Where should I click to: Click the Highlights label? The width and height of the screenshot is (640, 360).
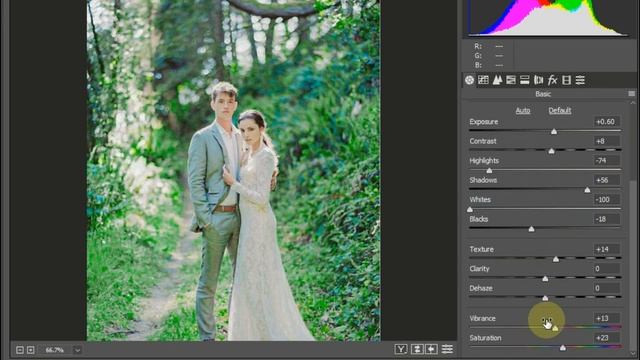pos(484,160)
